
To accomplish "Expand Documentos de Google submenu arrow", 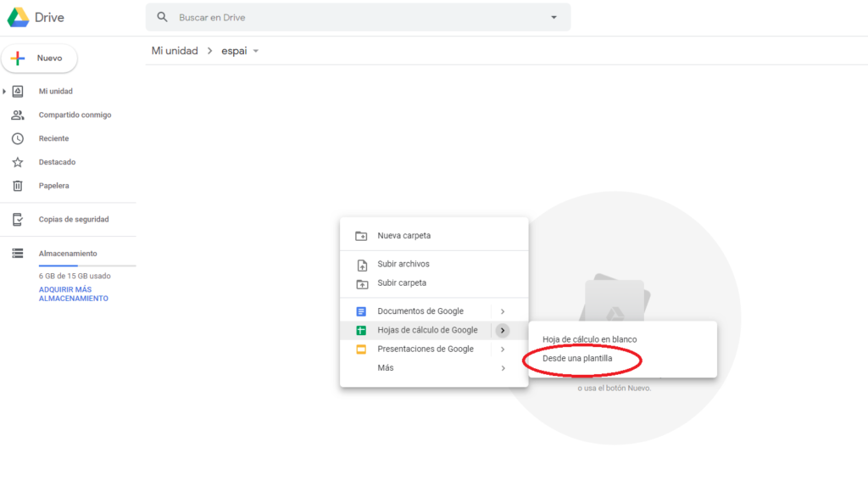I will [503, 311].
